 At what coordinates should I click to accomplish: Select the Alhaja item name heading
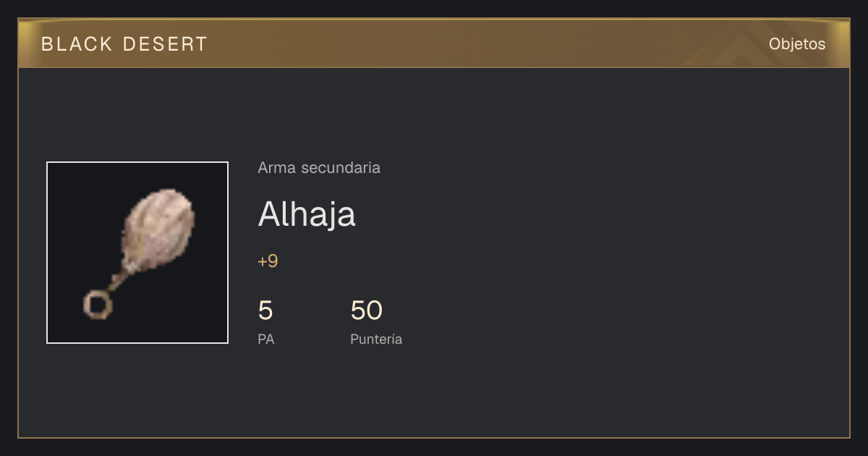pyautogui.click(x=307, y=214)
